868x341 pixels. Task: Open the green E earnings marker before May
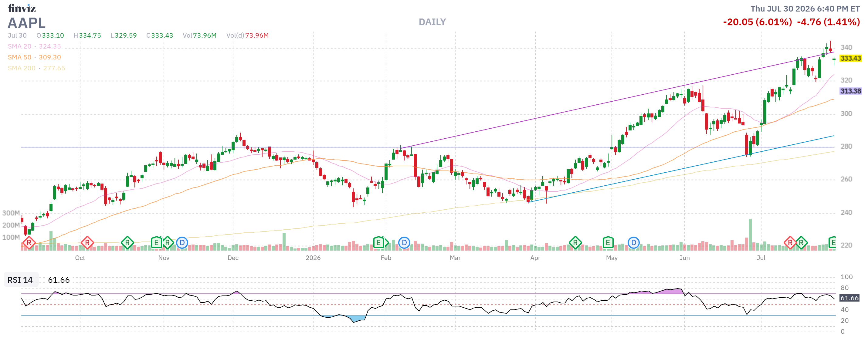[608, 243]
